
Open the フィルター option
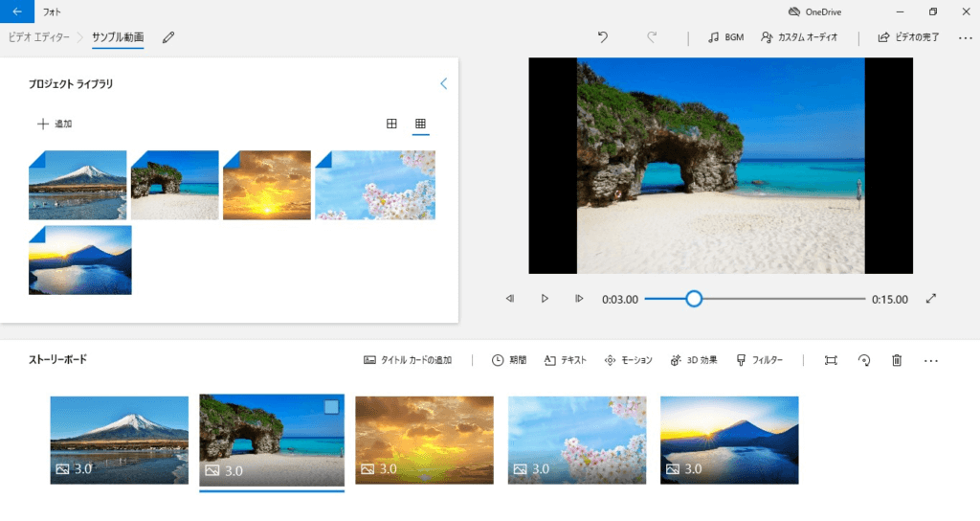coord(760,360)
